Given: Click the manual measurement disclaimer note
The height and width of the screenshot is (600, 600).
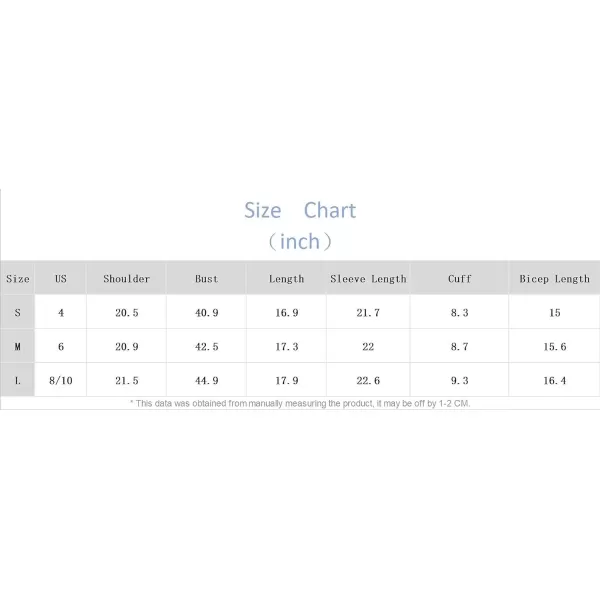Looking at the screenshot, I should point(300,404).
